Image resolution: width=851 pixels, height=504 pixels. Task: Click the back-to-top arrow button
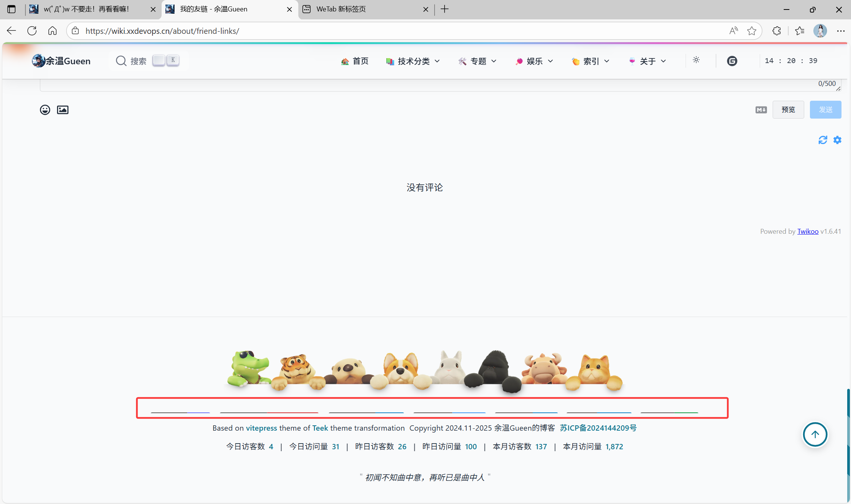[815, 434]
